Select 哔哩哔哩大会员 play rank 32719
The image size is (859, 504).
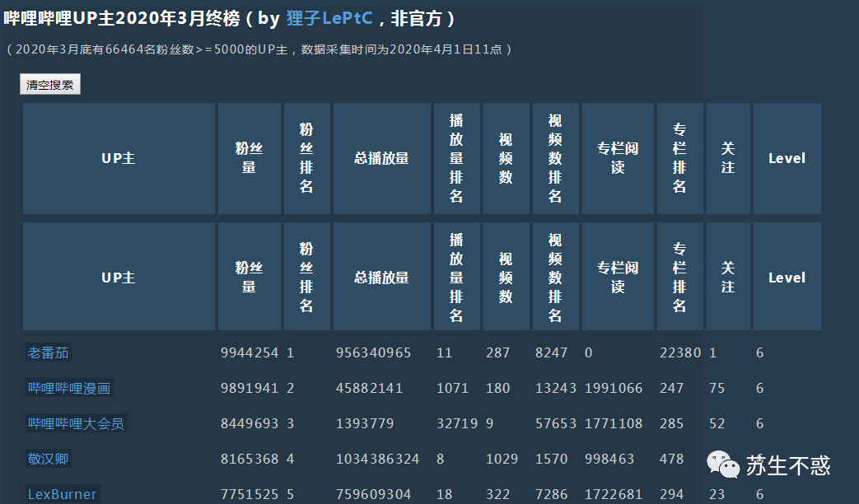457,423
